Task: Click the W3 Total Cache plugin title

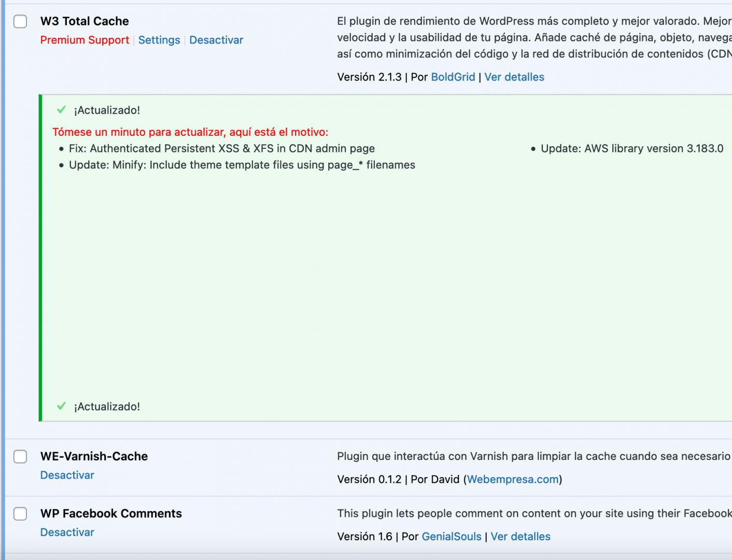Action: click(x=85, y=21)
